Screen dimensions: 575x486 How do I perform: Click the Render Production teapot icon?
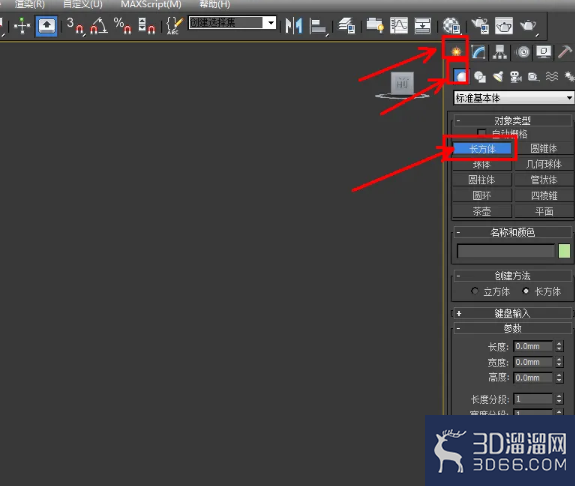point(528,26)
